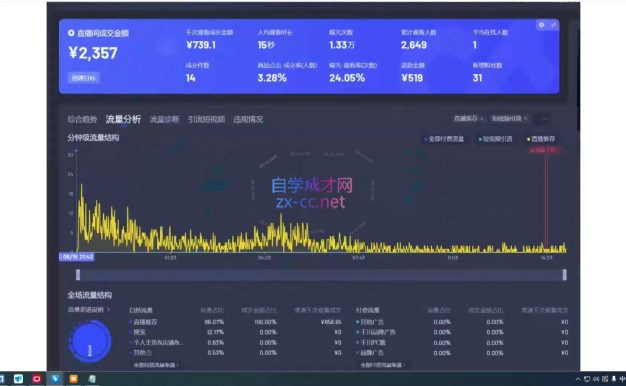This screenshot has width=626, height=386.
Task: Click the 品牌广告 row
Action: click(x=462, y=353)
